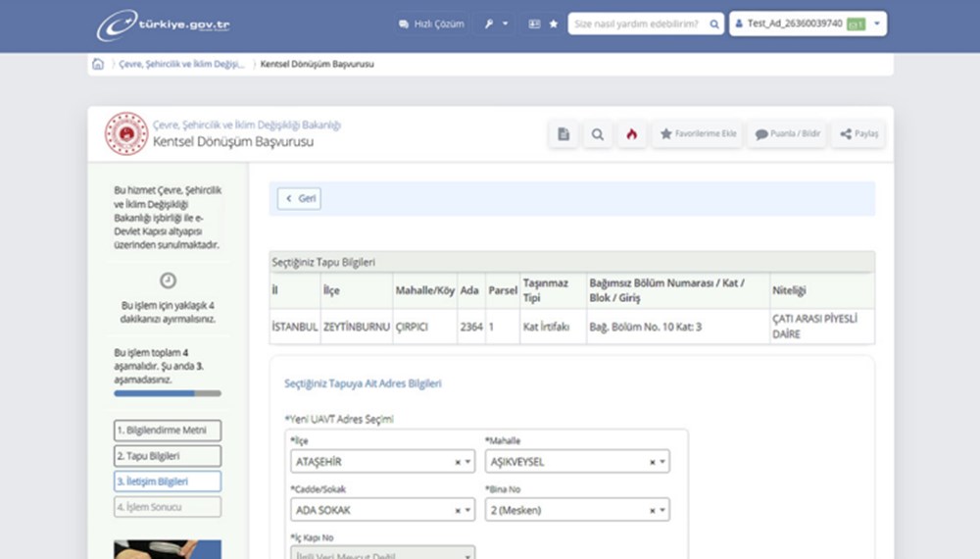
Task: Click the ID card icon in header
Action: point(534,24)
